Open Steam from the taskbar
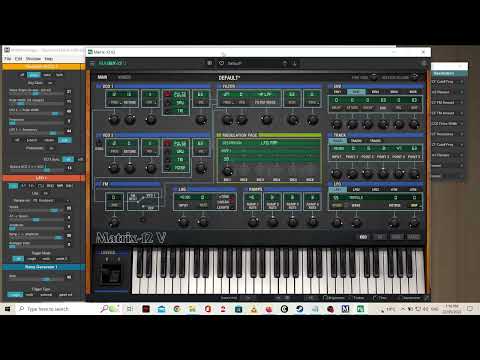Screen dimensions: 480x360 (x=299, y=309)
